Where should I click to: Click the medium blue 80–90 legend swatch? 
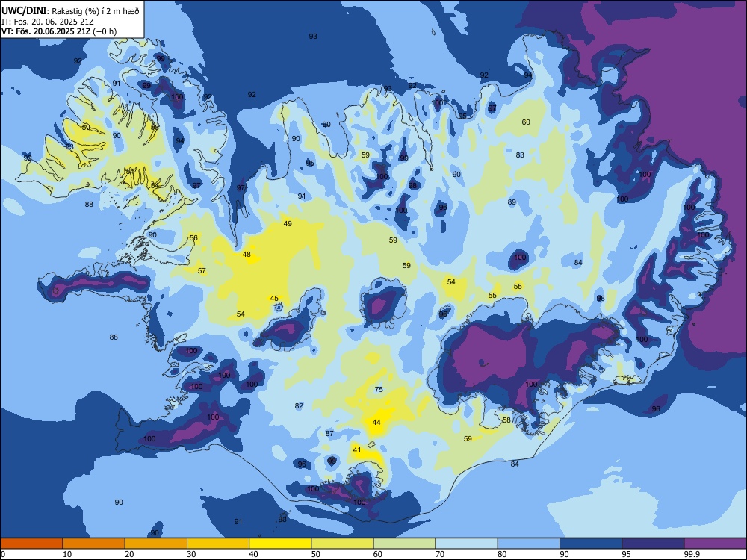[529, 544]
